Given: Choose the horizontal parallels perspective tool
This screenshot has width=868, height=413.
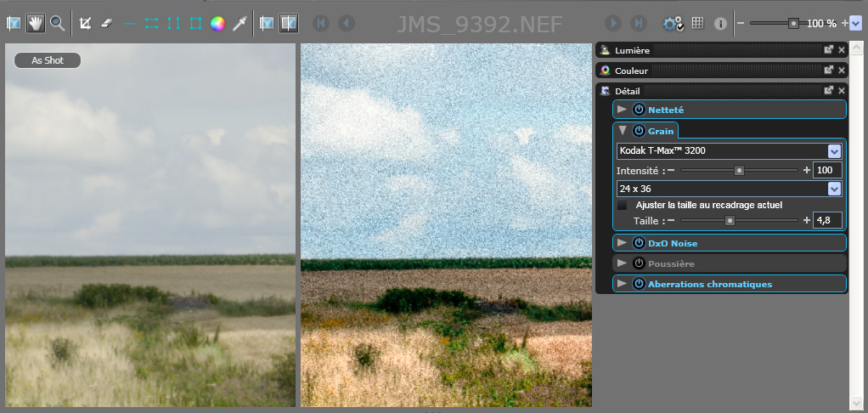Looking at the screenshot, I should [x=152, y=23].
